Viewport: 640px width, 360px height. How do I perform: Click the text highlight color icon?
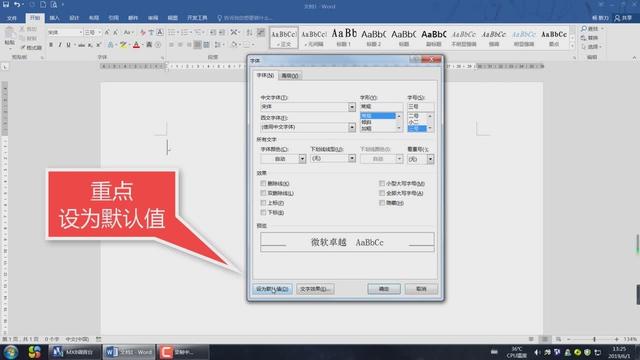[123, 45]
